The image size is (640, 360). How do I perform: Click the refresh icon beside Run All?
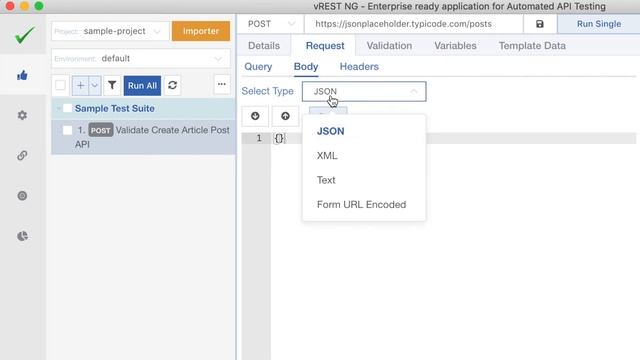[x=172, y=85]
